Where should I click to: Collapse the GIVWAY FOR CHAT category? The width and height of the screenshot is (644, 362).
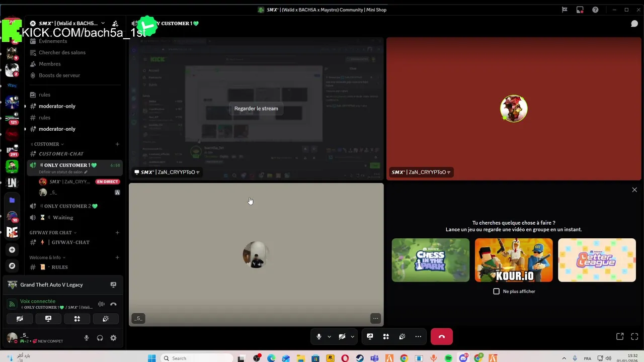(x=53, y=233)
